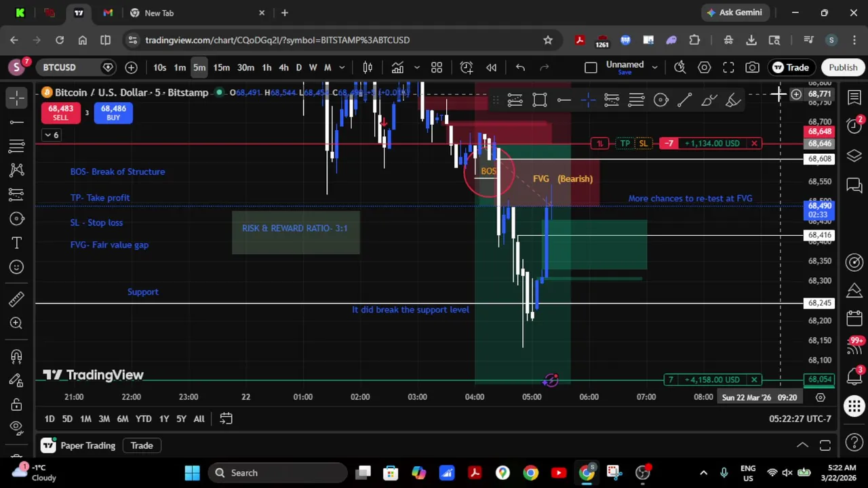Open chart settings hexagon icon
868x488 pixels.
click(704, 67)
